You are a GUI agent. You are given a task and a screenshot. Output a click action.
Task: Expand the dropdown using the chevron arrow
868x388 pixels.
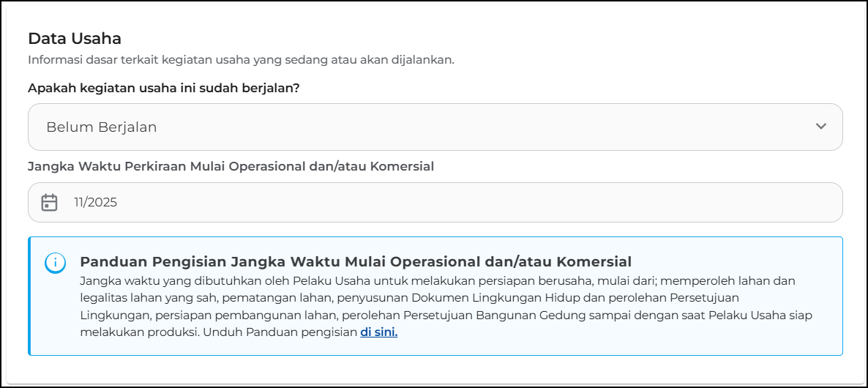pyautogui.click(x=820, y=127)
